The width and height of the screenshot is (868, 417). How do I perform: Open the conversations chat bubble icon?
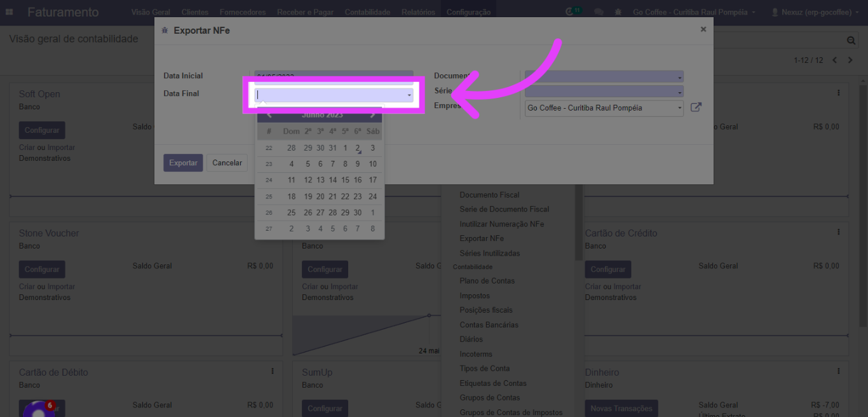[x=599, y=12]
